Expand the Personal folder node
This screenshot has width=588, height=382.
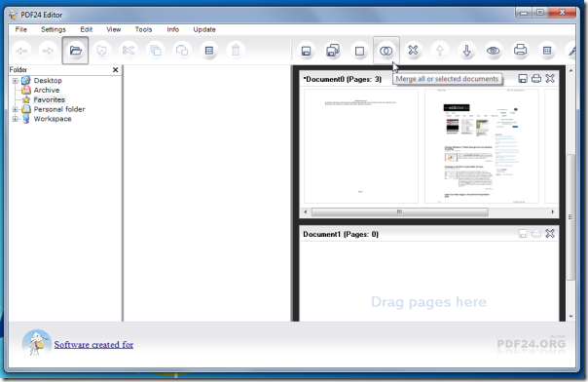pyautogui.click(x=15, y=109)
